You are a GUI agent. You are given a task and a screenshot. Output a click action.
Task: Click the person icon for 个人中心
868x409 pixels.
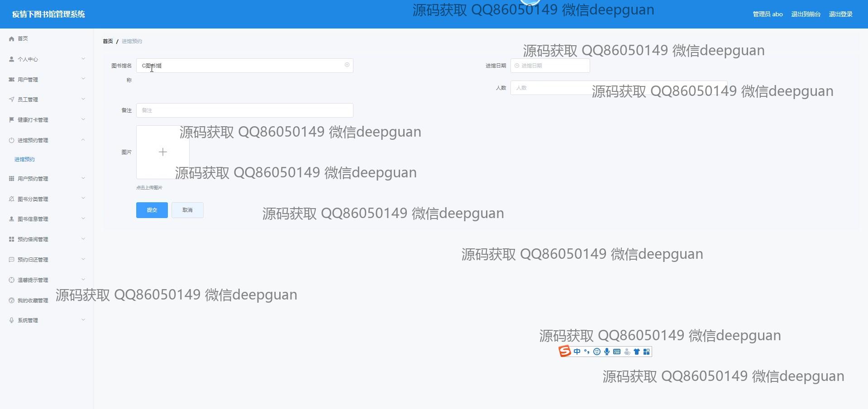pos(11,59)
